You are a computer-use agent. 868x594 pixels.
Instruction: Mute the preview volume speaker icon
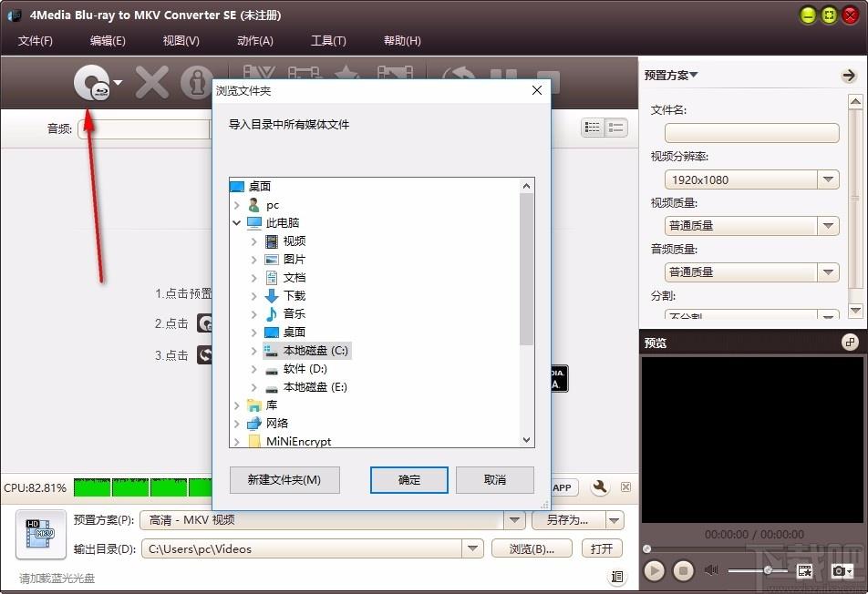(x=711, y=569)
